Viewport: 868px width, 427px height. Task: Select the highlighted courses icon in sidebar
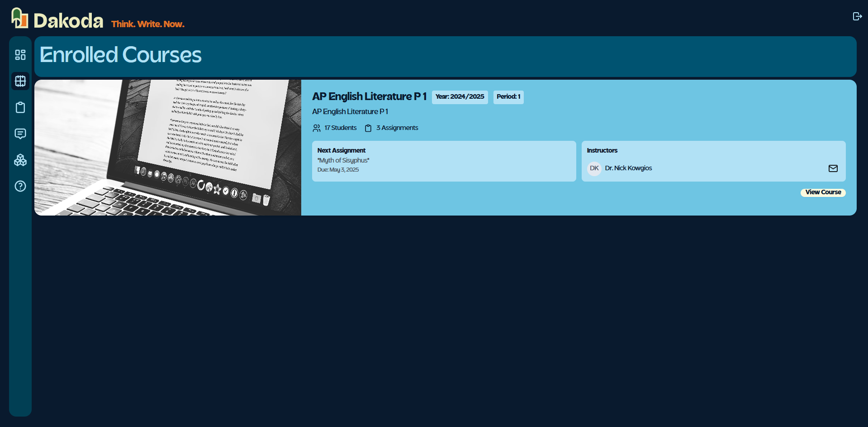pos(20,81)
